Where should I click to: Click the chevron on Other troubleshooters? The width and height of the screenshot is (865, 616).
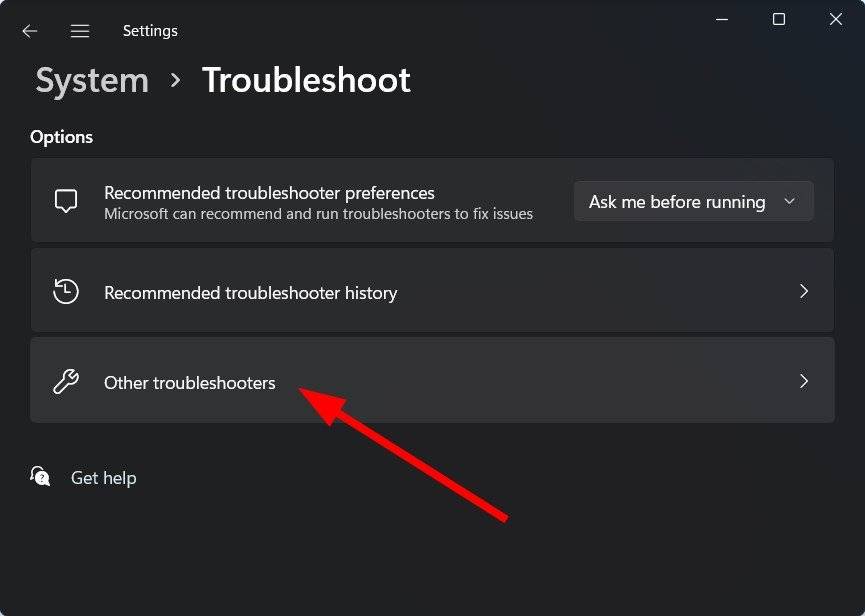pos(805,382)
